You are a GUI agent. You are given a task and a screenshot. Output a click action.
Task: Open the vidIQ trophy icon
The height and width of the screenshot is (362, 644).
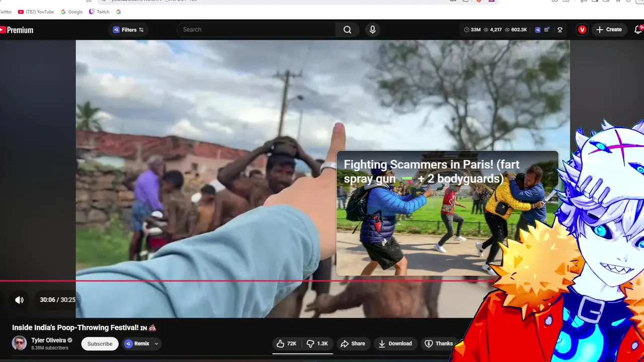(559, 30)
